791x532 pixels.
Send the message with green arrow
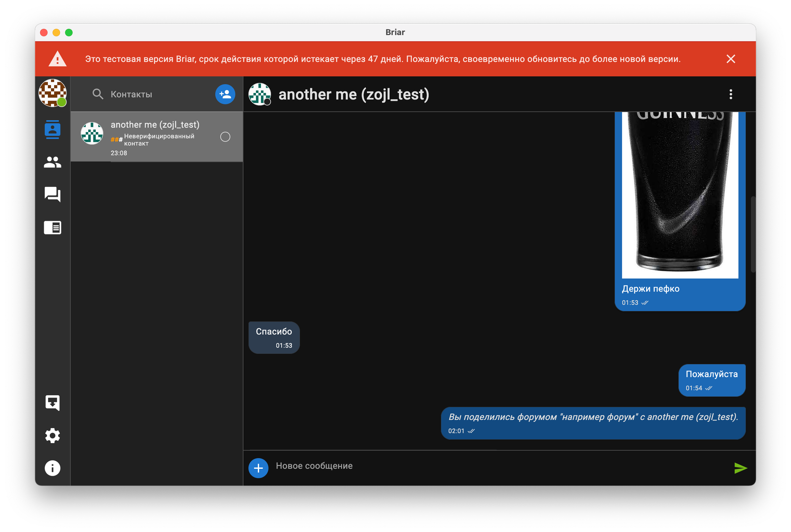pyautogui.click(x=740, y=468)
